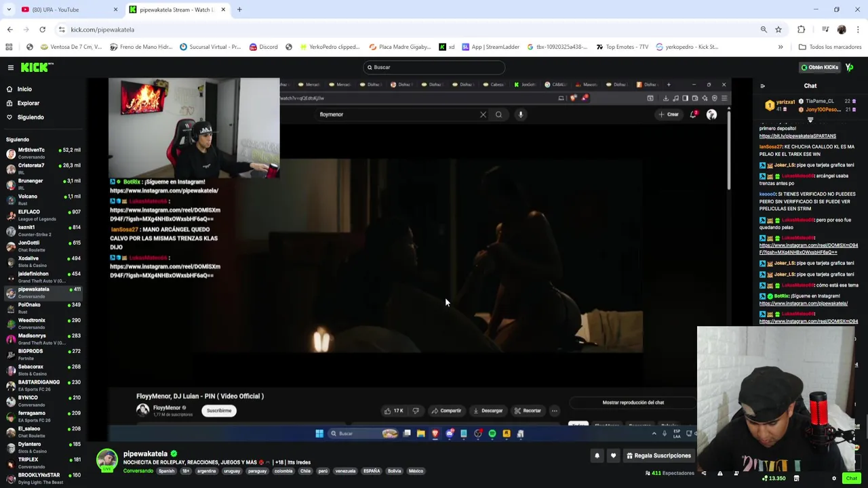Screen dimensions: 868x488
Task: Switch to pipewakatela Stream tab
Action: pyautogui.click(x=178, y=9)
